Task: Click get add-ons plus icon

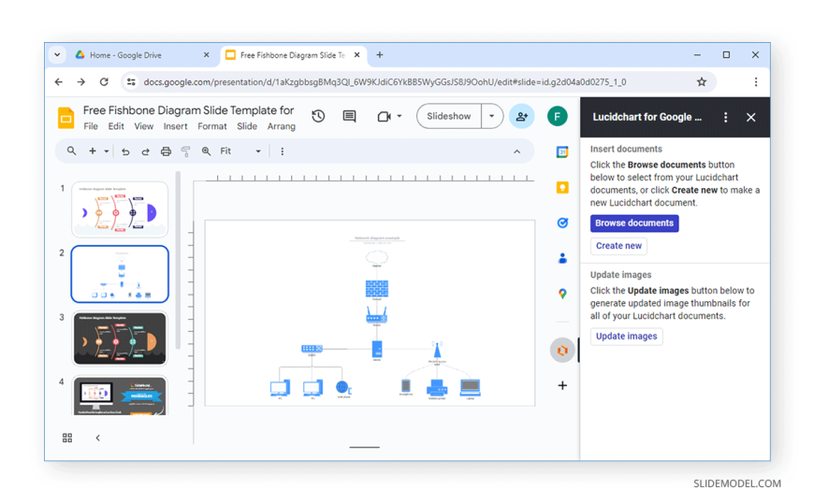Action: tap(562, 385)
